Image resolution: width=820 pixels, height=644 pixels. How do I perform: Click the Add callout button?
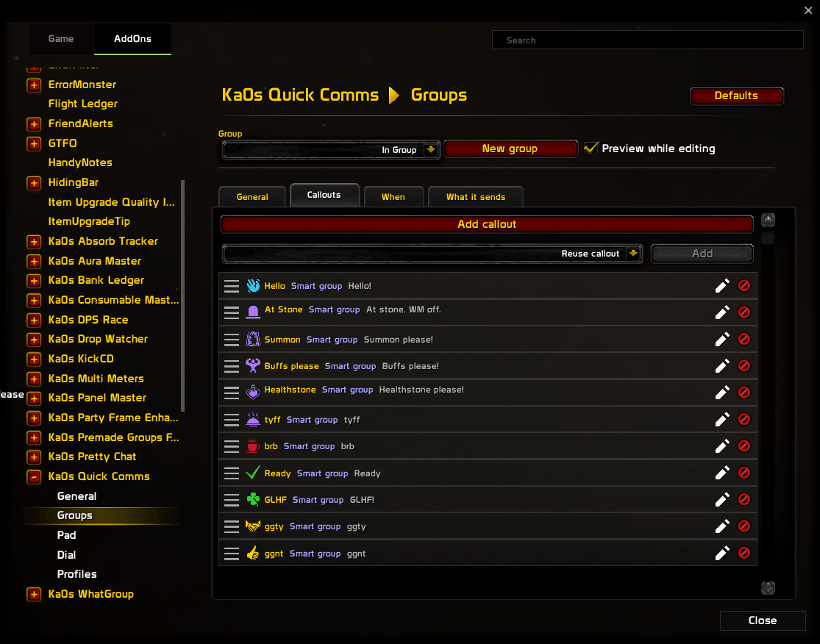click(x=487, y=224)
